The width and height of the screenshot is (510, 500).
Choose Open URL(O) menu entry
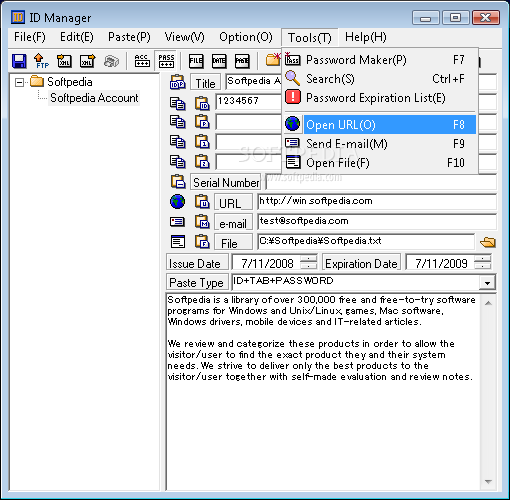380,125
